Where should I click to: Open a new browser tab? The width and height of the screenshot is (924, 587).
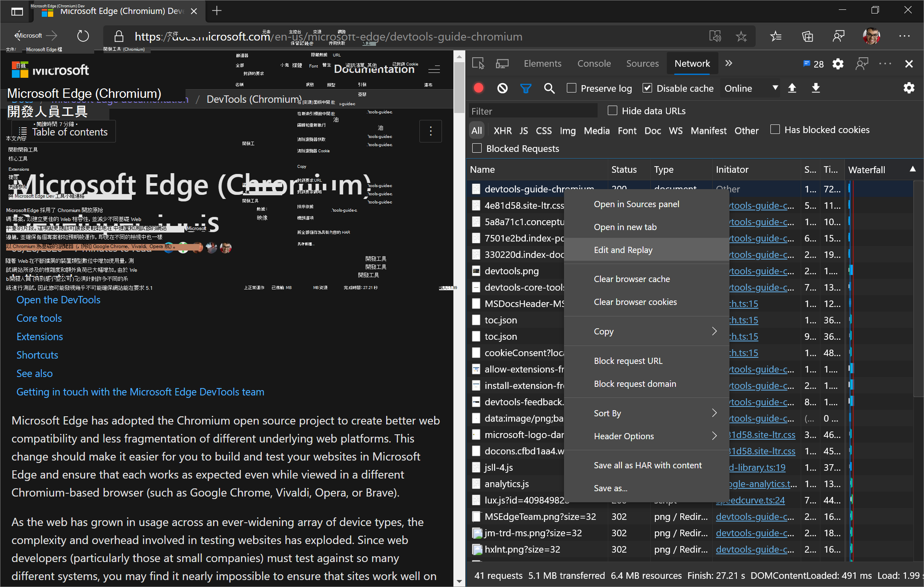[x=217, y=11]
